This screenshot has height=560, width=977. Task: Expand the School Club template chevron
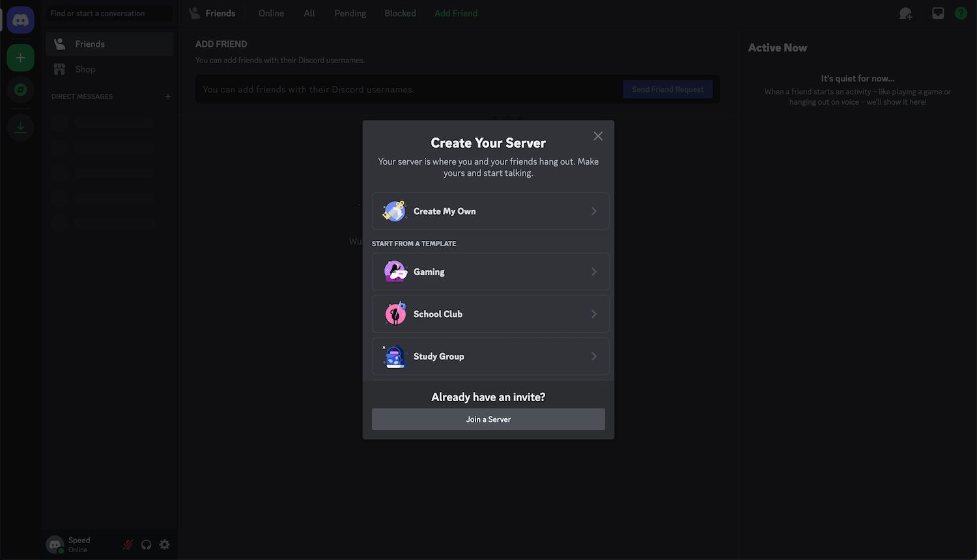coord(593,314)
